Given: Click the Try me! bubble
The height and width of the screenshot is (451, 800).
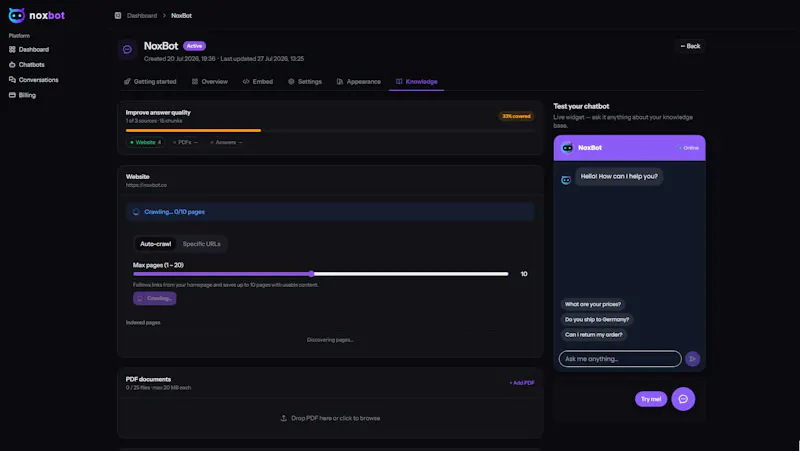Looking at the screenshot, I should point(651,399).
